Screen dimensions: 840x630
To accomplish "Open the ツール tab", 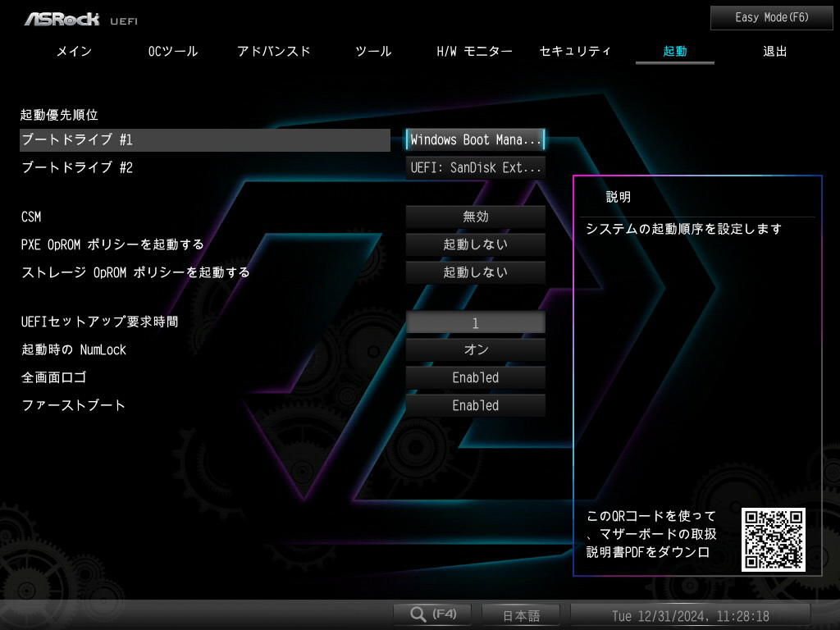I will 373,52.
